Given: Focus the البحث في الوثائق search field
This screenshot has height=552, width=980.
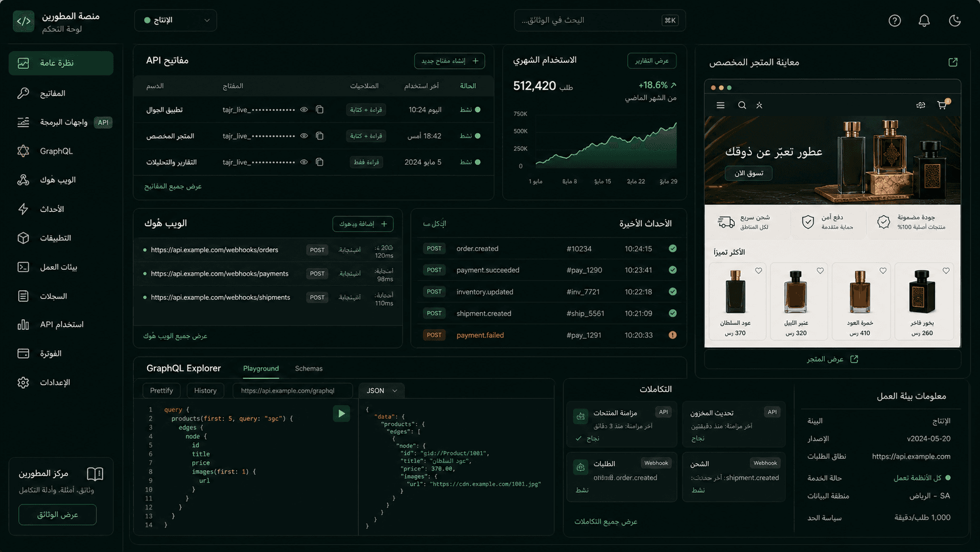Looking at the screenshot, I should pyautogui.click(x=600, y=20).
